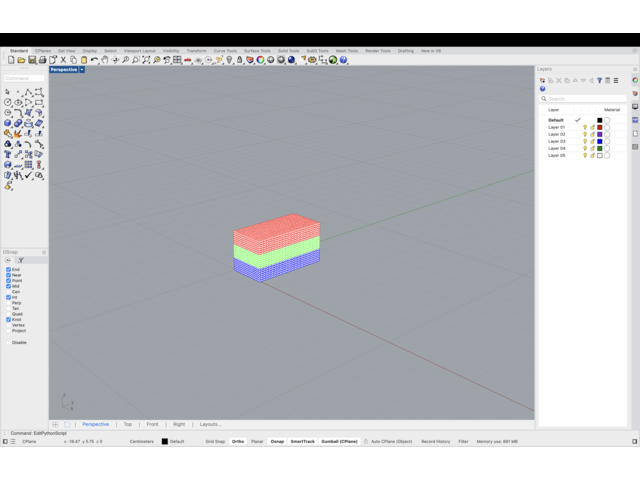Viewport: 640px width, 480px height.
Task: Open the Solid Tools toolbar tab
Action: pos(289,51)
